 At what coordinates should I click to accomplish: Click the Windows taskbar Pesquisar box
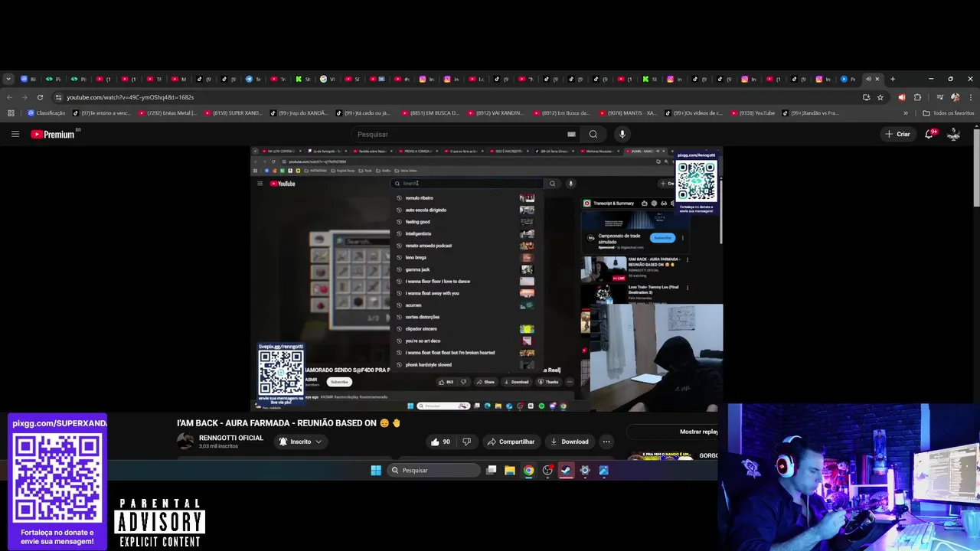pos(433,470)
